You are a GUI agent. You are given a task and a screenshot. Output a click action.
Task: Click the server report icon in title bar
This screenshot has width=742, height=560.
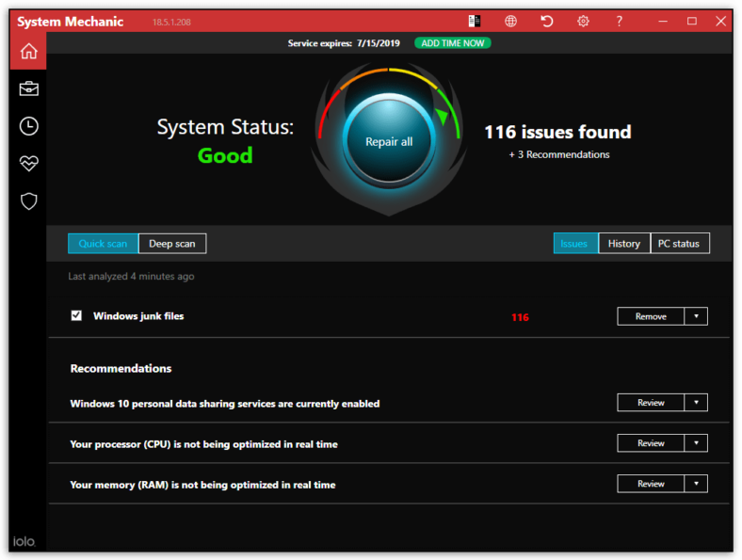tap(475, 22)
